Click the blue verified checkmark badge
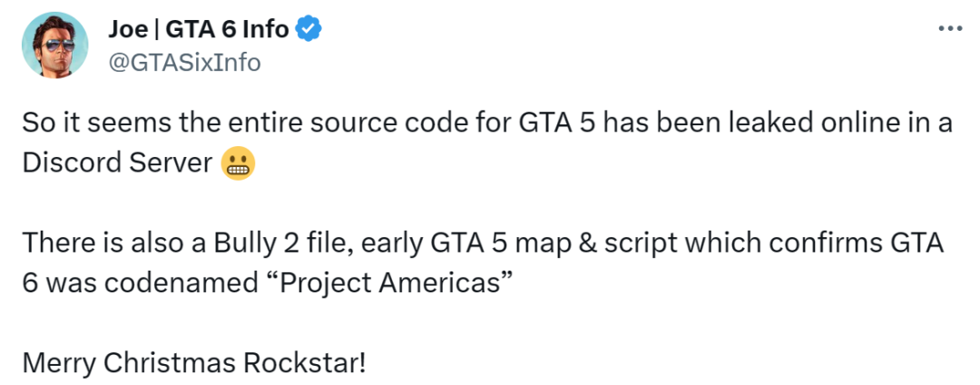This screenshot has width=980, height=385. tap(310, 29)
